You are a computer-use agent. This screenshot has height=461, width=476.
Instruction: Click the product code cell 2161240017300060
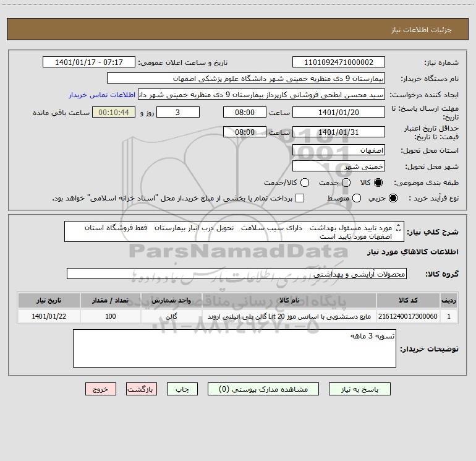(408, 316)
